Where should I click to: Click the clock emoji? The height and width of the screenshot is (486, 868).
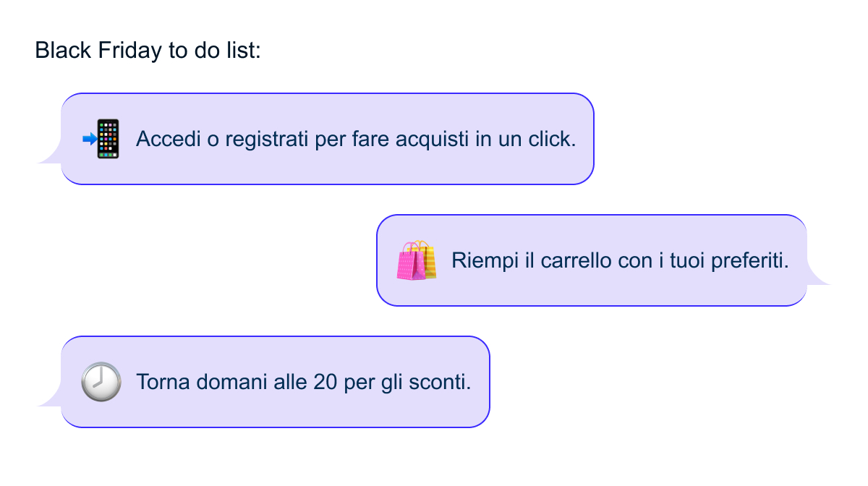tap(101, 382)
